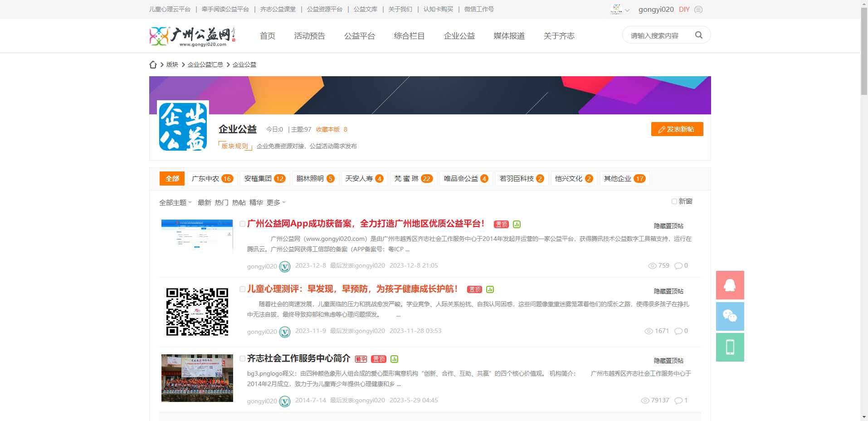Check the box for 儿童心理测评 post
Viewport: 868px width, 421px height.
243,289
